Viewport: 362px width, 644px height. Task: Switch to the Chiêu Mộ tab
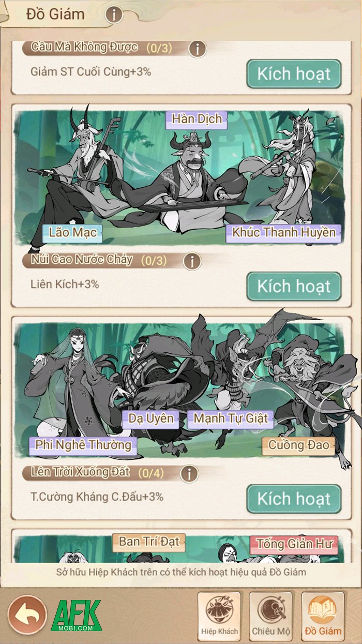(270, 616)
